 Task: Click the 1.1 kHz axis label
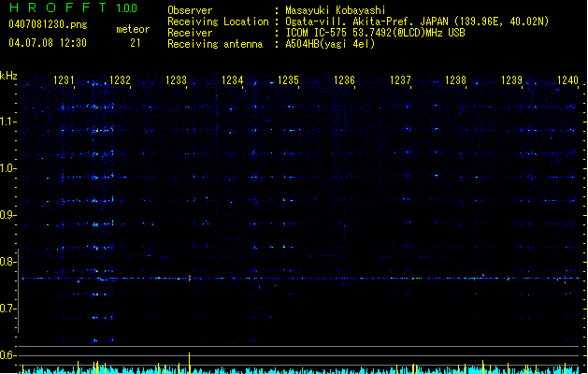click(7, 122)
